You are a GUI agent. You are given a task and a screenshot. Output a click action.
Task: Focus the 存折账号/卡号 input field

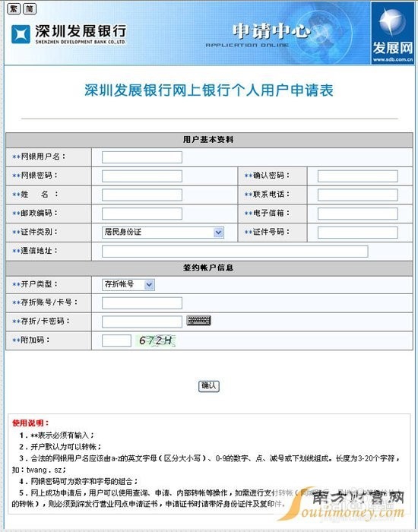(142, 303)
